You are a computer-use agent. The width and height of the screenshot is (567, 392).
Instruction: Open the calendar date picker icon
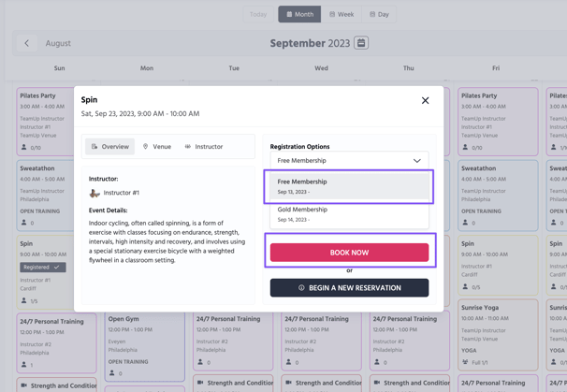[361, 43]
